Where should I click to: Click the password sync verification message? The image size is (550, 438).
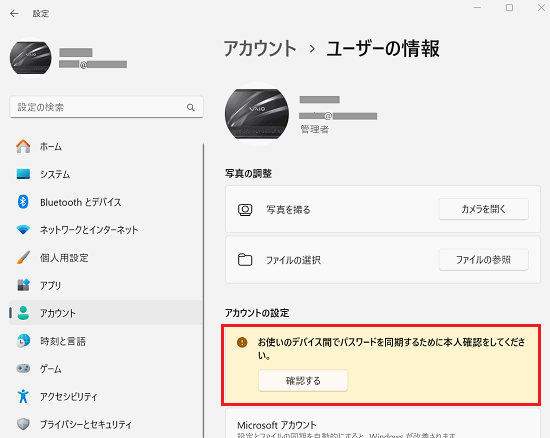pos(391,349)
